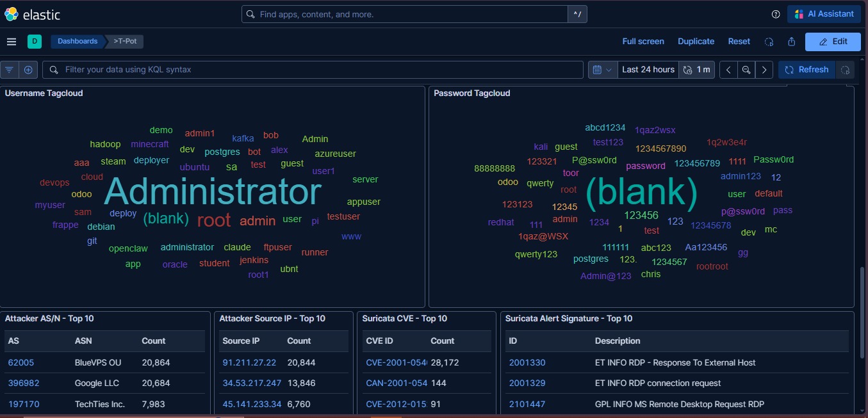Focus the KQL filter query field
868x418 pixels.
(313, 70)
